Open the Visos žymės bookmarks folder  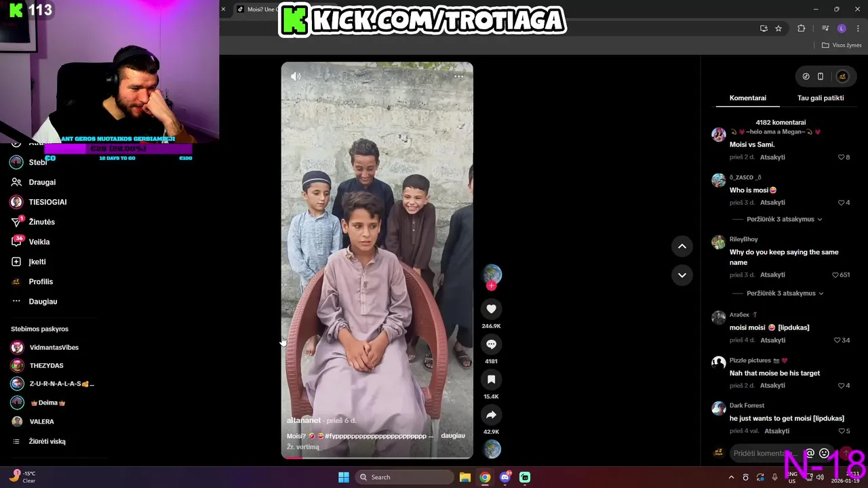(x=842, y=45)
